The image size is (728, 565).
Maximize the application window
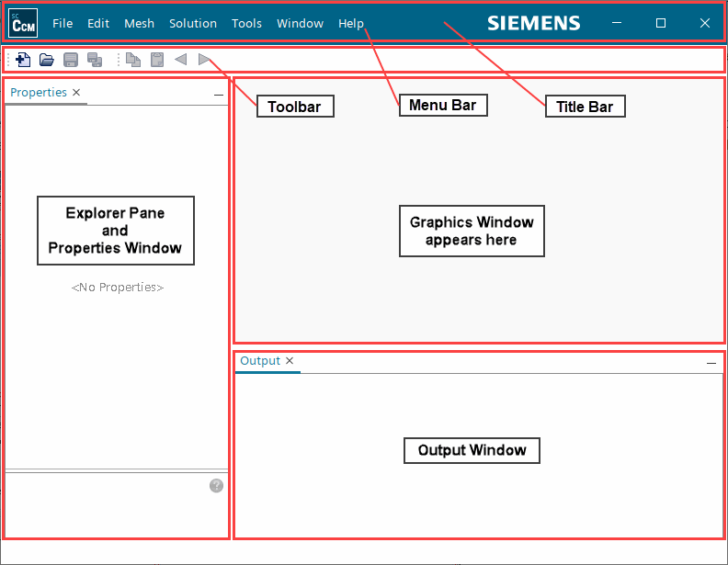click(x=661, y=23)
